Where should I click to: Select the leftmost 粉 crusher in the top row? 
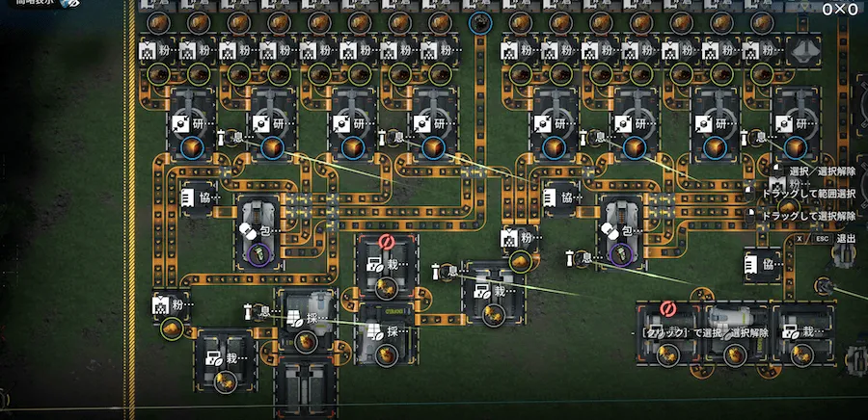(x=158, y=50)
